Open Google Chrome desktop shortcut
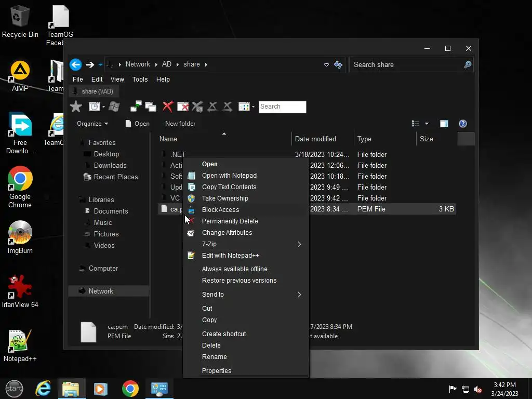This screenshot has width=532, height=399. coord(20,187)
